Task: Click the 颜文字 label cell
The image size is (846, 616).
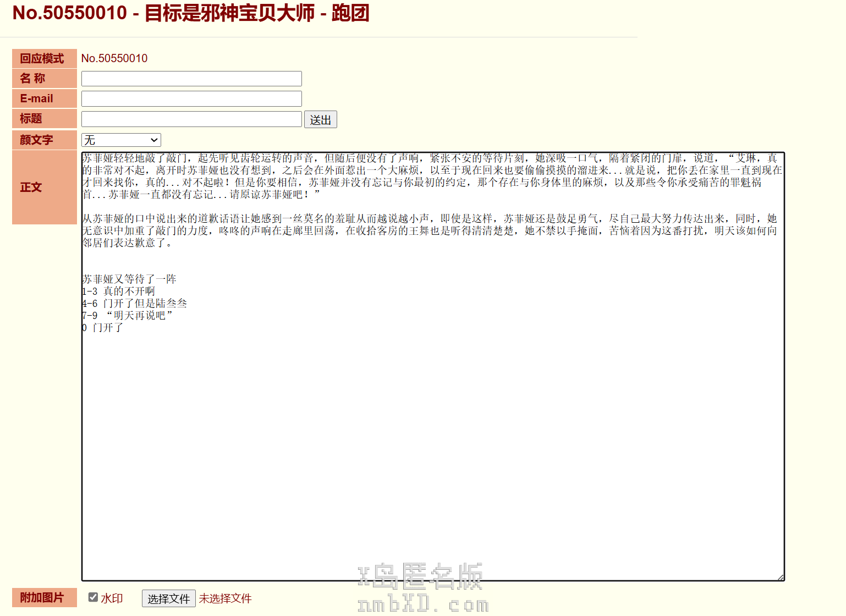Action: 44,140
